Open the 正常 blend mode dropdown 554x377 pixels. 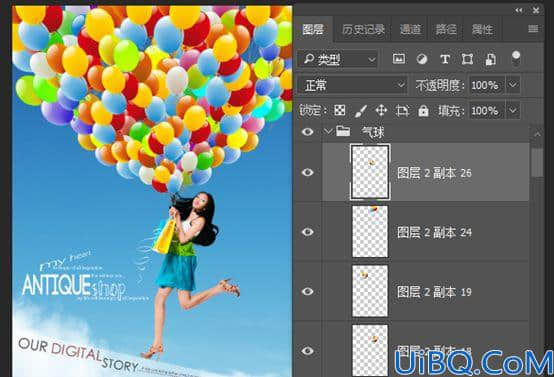[352, 85]
